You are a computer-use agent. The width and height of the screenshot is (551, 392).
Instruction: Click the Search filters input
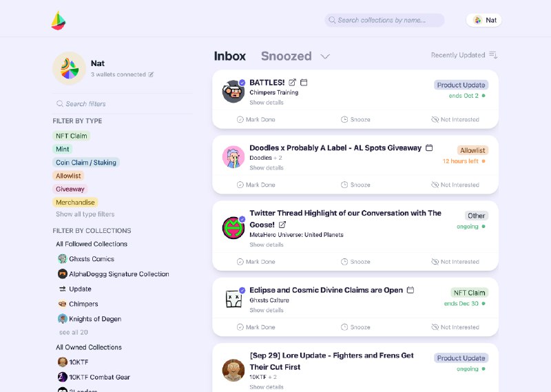[123, 104]
